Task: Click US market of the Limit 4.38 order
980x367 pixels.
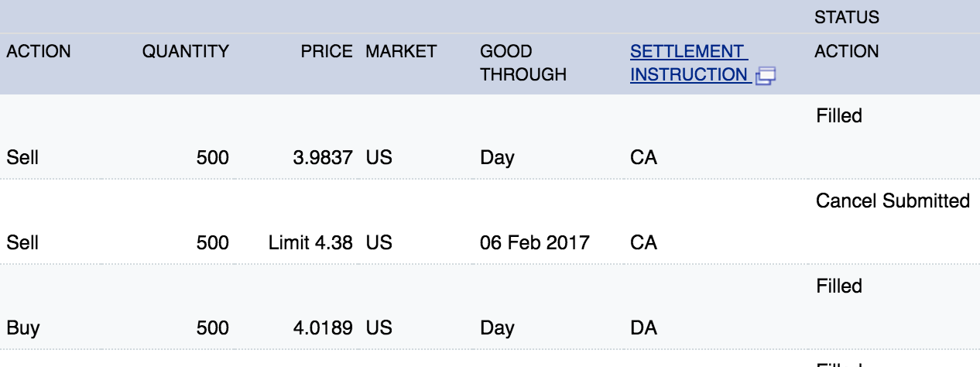Action: tap(379, 243)
